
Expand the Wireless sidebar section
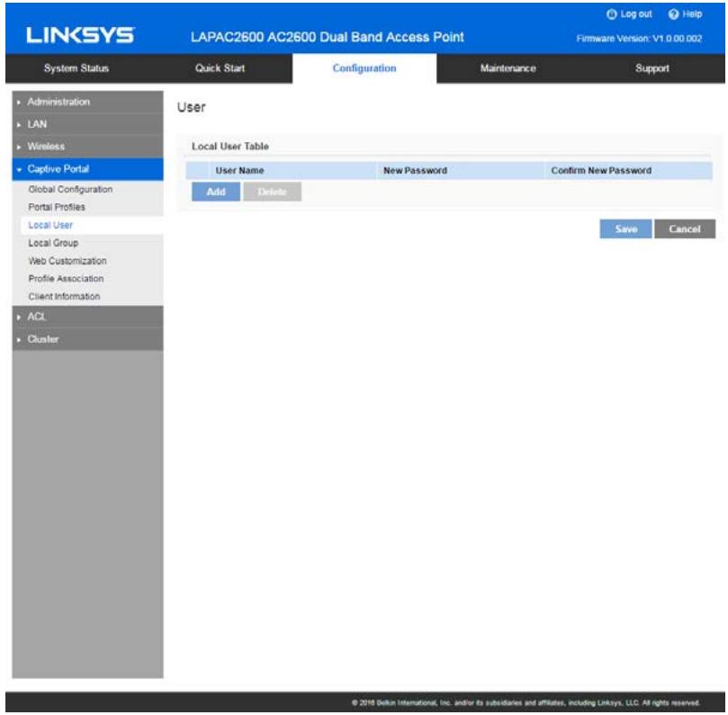click(x=88, y=147)
